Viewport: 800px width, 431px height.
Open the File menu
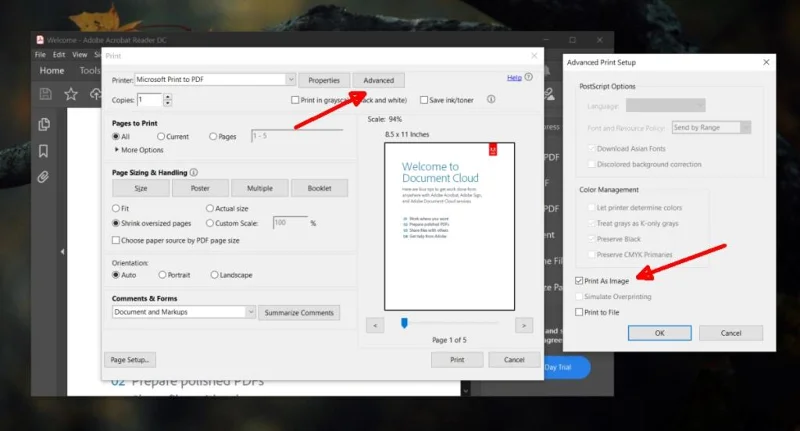(40, 55)
